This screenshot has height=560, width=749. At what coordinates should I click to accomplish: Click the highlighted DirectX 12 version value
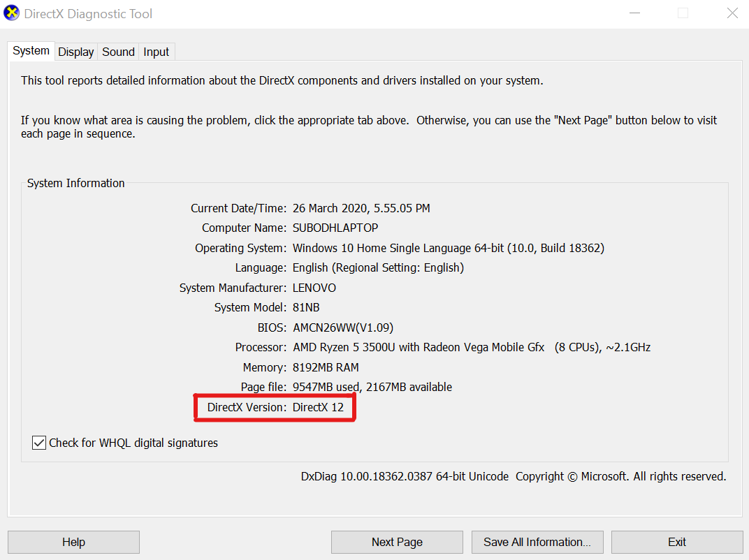[318, 407]
